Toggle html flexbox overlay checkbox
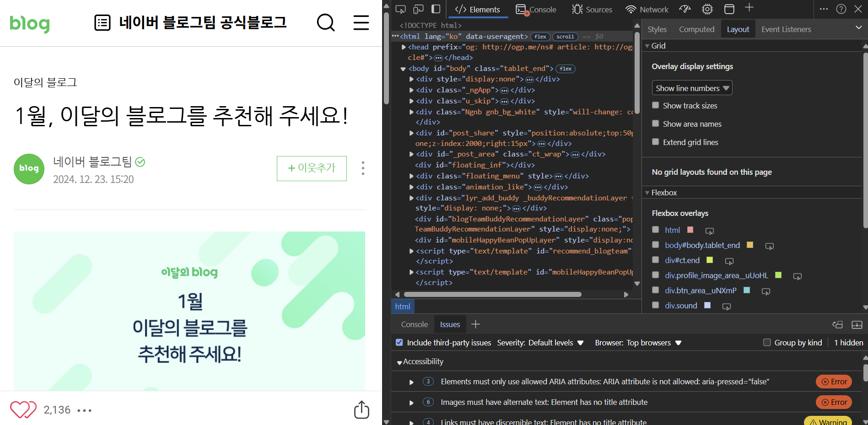This screenshot has width=868, height=425. [656, 230]
